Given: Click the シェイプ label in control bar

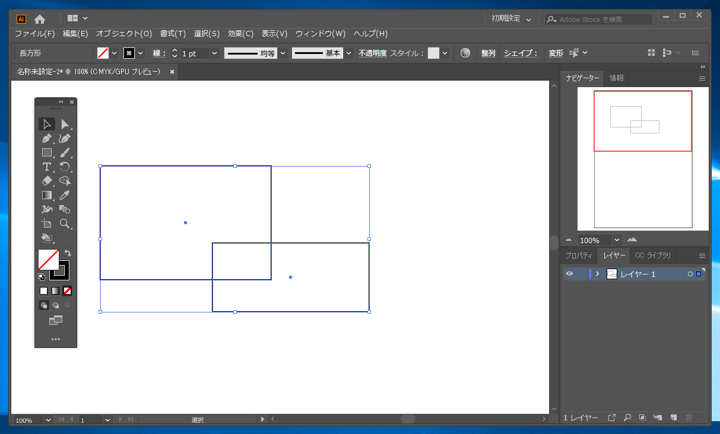Looking at the screenshot, I should (520, 53).
